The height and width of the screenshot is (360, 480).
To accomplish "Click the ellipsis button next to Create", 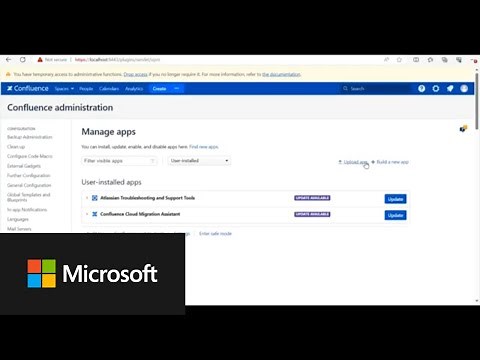I will coord(177,89).
